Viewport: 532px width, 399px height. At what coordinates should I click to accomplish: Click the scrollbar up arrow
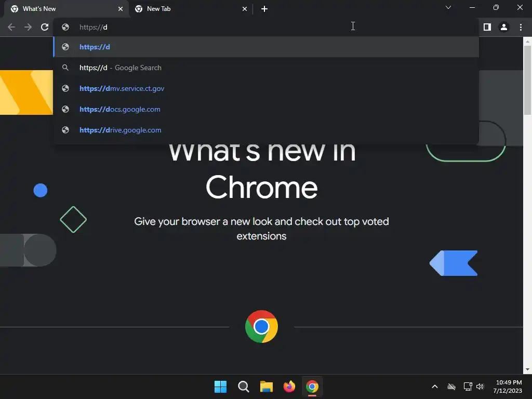pos(527,42)
